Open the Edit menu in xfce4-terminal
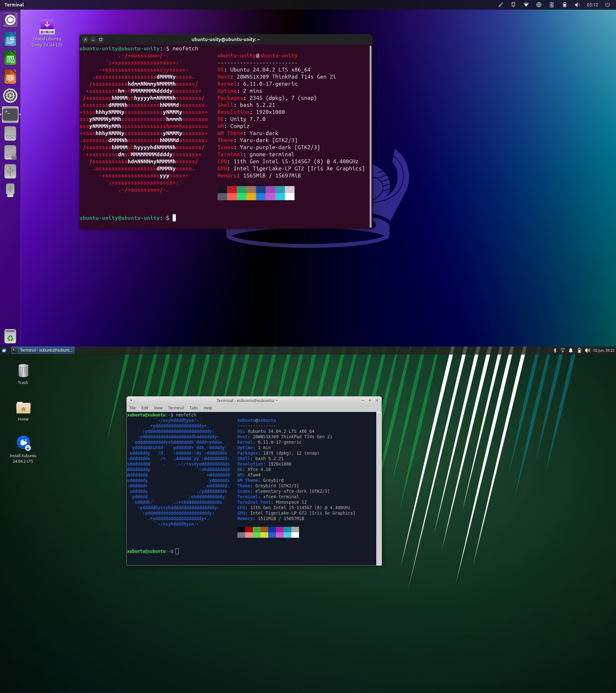616x693 pixels. click(145, 408)
